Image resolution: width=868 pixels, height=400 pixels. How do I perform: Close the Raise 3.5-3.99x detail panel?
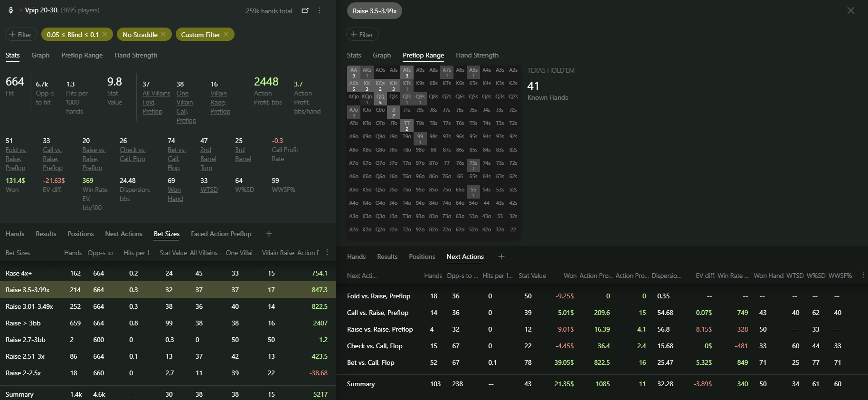click(x=850, y=10)
